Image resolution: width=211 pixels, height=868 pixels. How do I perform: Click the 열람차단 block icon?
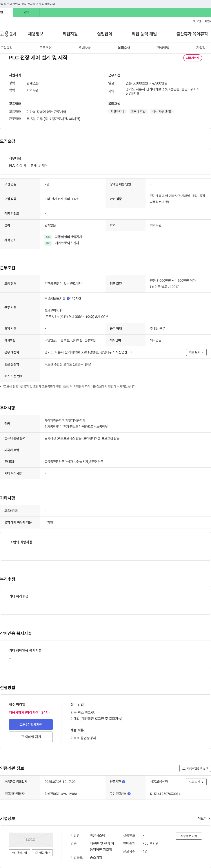pos(37,853)
